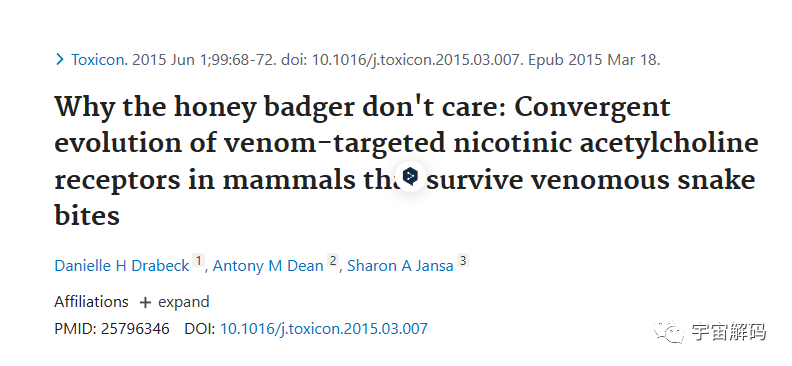Click the Epub 2015 Mar 18 text
The width and height of the screenshot is (792, 366).
coord(594,60)
